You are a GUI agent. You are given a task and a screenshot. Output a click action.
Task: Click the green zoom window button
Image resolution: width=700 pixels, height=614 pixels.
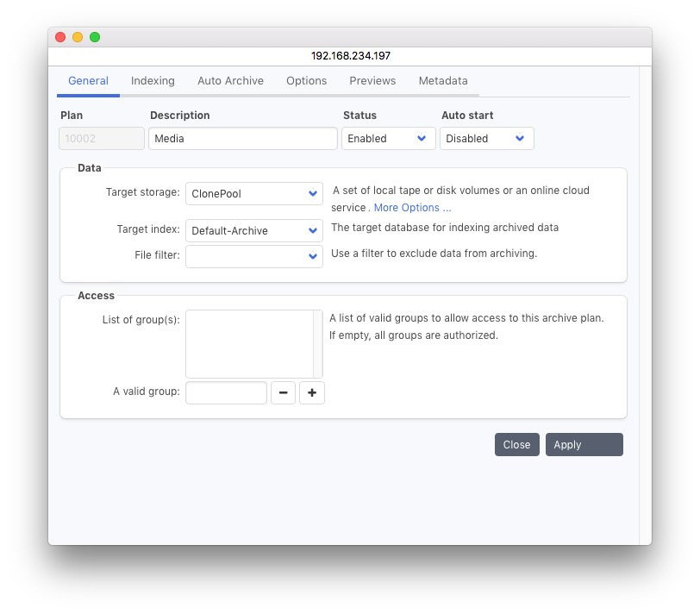[x=95, y=37]
